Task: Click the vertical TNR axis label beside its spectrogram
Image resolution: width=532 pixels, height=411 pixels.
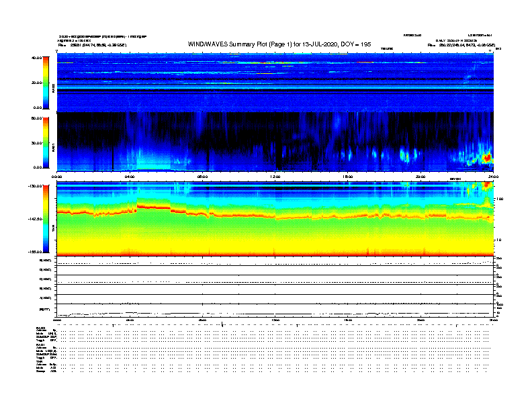Action: click(53, 229)
